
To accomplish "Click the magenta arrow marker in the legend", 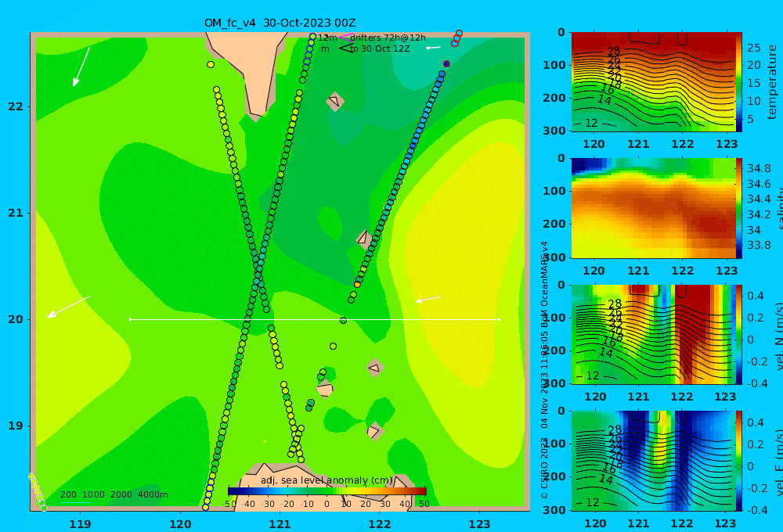I will tap(345, 38).
